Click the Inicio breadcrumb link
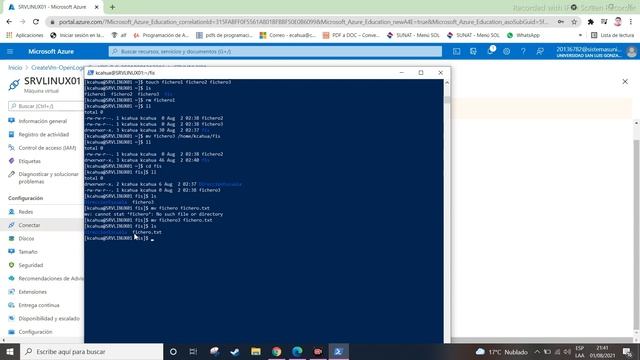640x360 pixels. [x=15, y=68]
